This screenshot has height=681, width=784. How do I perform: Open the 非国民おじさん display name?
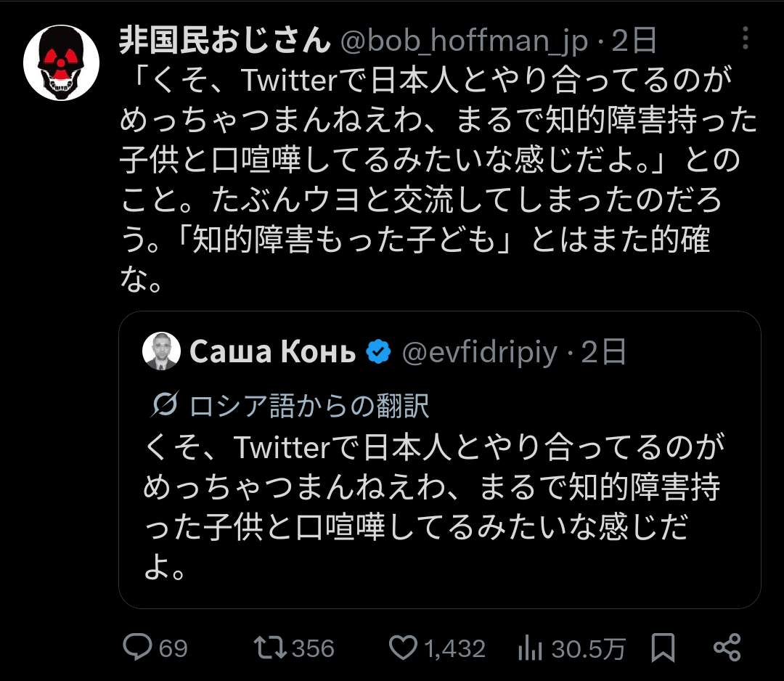tap(225, 41)
